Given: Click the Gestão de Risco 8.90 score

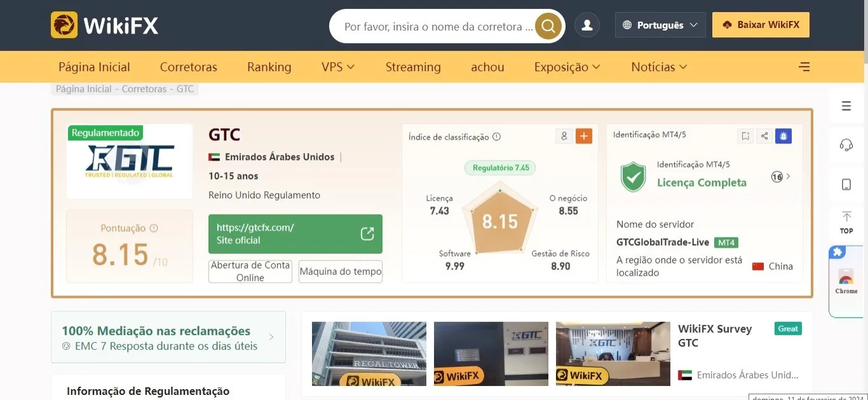Looking at the screenshot, I should click(x=560, y=260).
